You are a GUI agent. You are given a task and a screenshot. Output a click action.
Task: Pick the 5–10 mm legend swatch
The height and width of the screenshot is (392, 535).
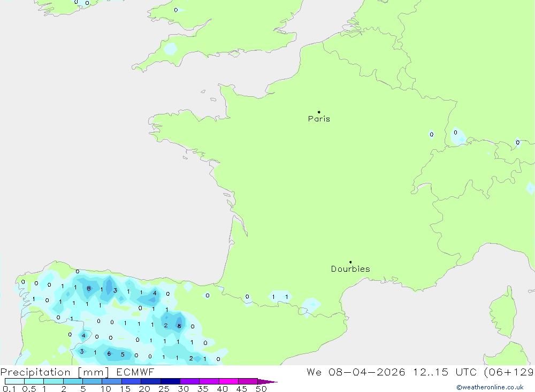pos(93,381)
